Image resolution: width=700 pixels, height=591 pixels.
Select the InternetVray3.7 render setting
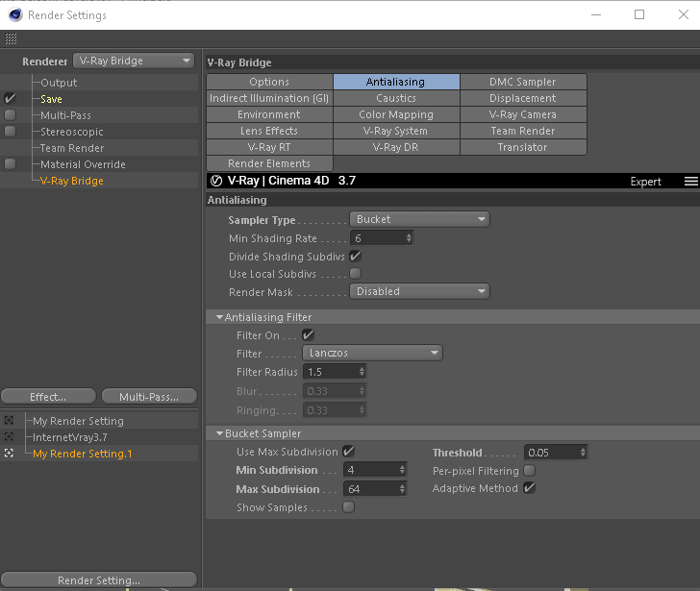70,437
